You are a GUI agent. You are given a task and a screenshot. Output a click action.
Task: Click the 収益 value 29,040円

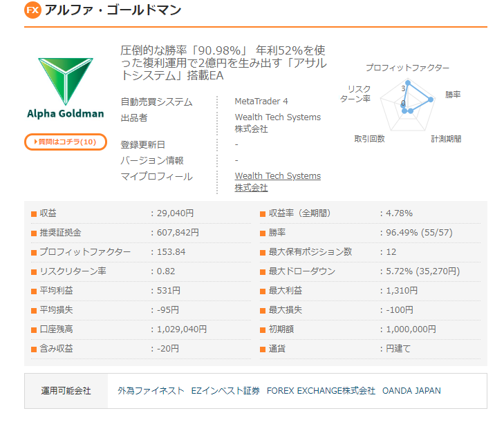coord(175,213)
